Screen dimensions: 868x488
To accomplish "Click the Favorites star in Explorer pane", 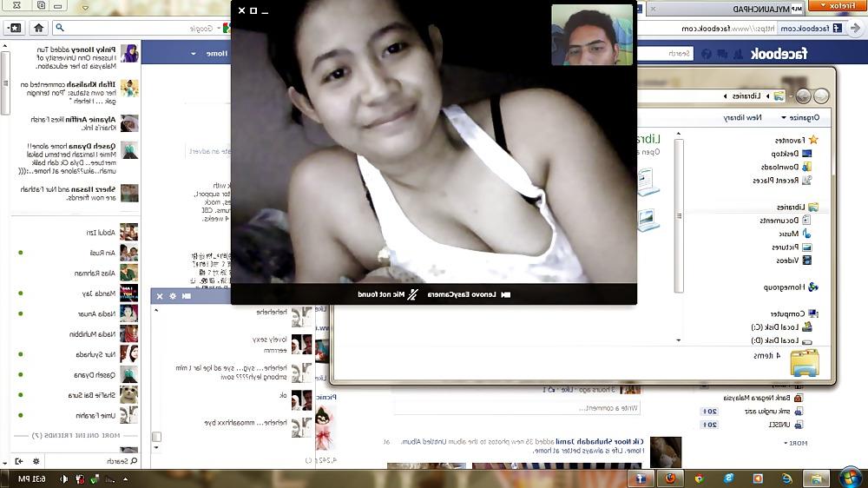I will click(813, 140).
